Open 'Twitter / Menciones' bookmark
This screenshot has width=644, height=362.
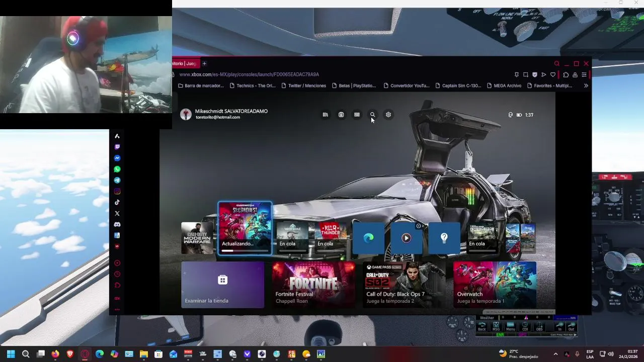click(303, 85)
